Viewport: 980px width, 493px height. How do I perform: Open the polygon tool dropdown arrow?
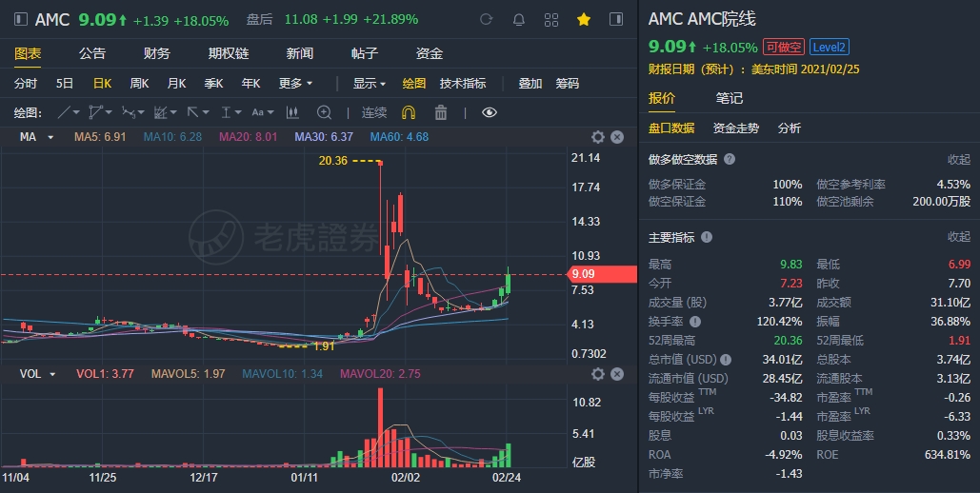tap(109, 112)
